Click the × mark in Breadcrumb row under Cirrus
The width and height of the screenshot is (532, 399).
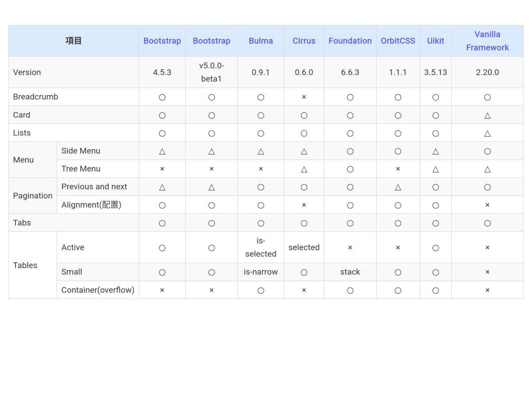(x=304, y=97)
